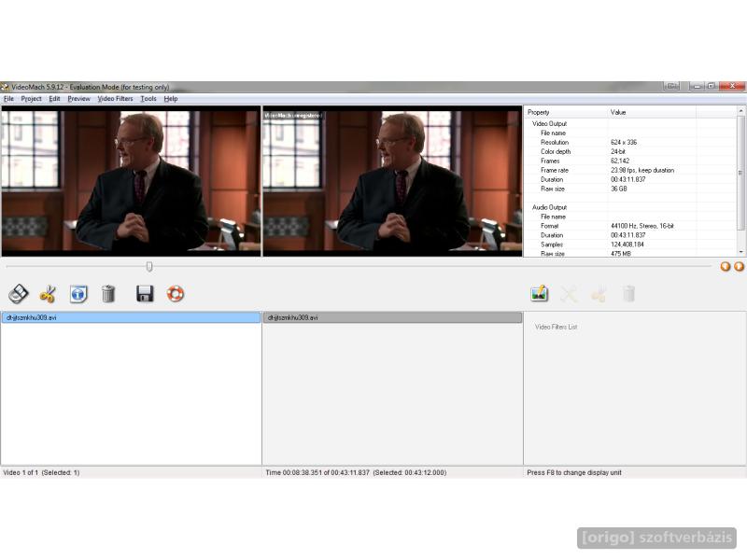Step back with the left orange arrow button

tap(726, 267)
